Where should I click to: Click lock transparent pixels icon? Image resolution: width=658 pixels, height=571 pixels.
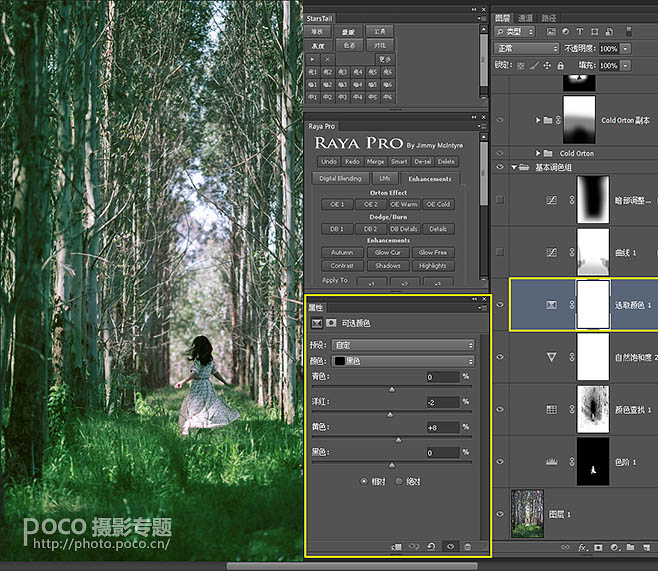[x=520, y=66]
